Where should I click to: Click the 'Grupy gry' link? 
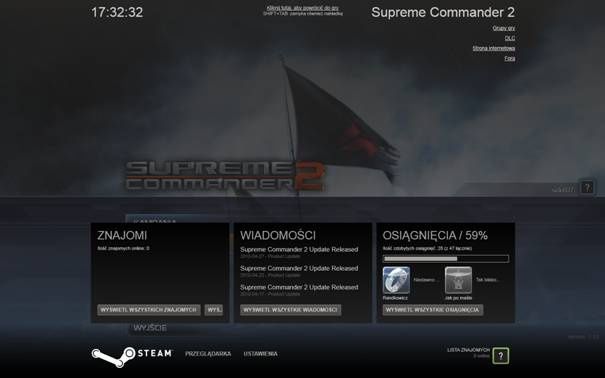pos(504,28)
